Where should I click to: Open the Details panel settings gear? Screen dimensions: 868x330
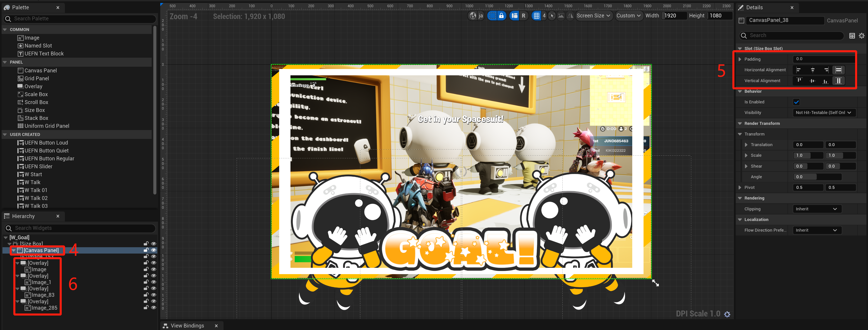click(861, 36)
